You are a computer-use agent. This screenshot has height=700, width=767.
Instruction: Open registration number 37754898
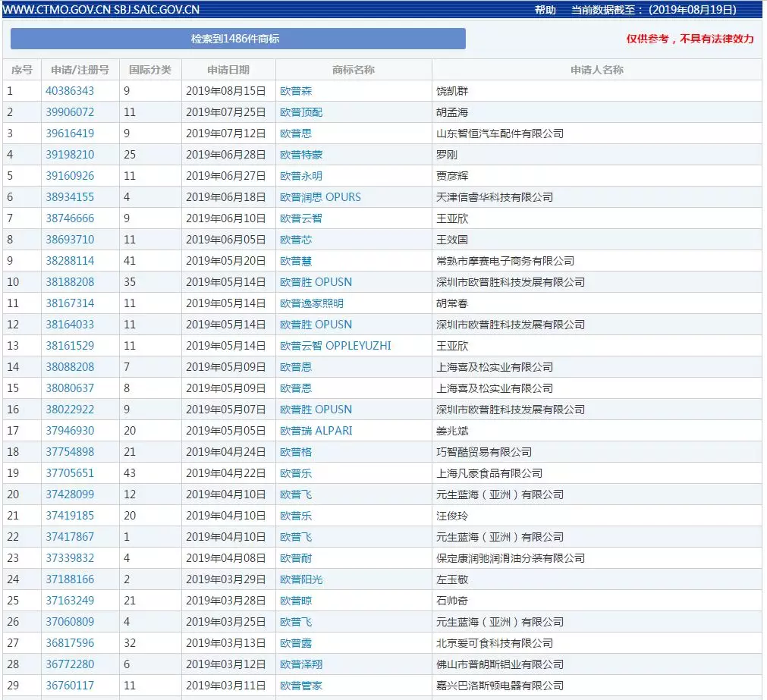pyautogui.click(x=70, y=452)
